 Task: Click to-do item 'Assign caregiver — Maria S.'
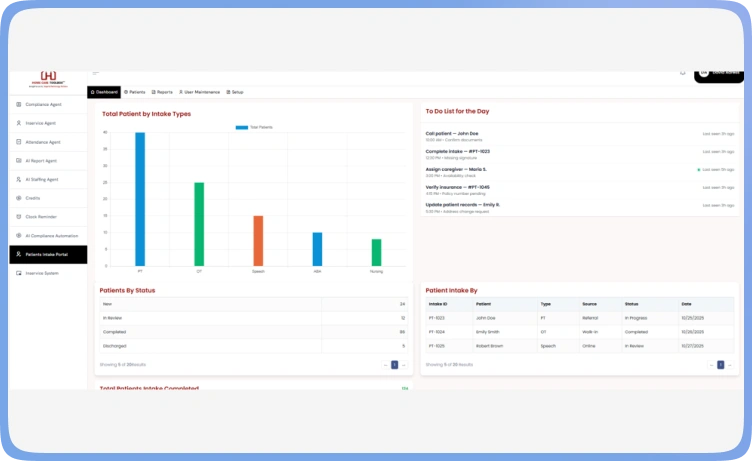pos(580,172)
